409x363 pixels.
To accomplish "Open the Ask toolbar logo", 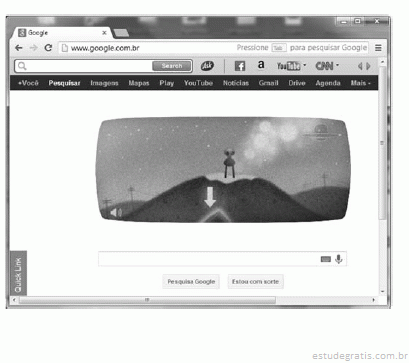I will [x=207, y=66].
